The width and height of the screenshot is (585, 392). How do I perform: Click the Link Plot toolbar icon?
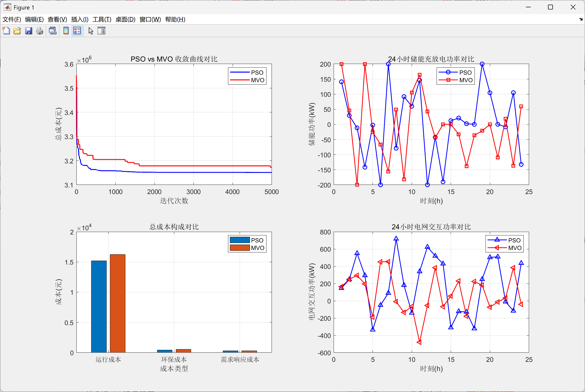coord(53,31)
